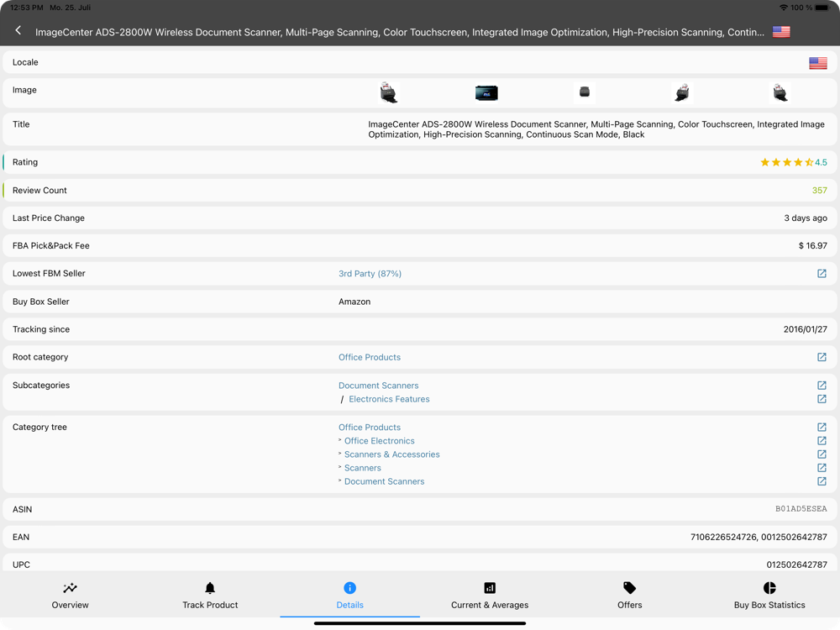Open external link beside Electronics Features
The image size is (840, 630).
(x=822, y=399)
